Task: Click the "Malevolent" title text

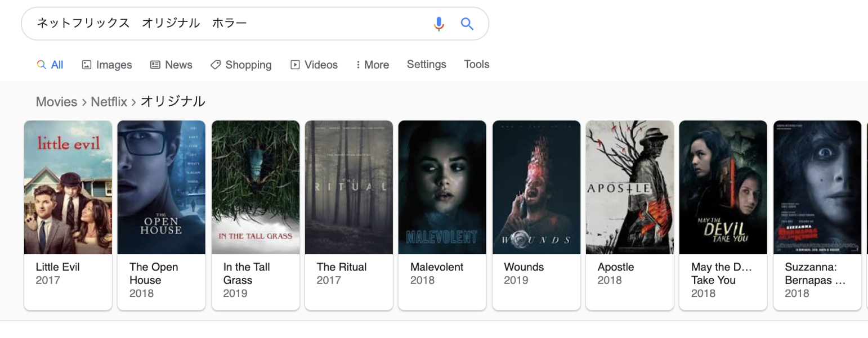Action: (437, 267)
